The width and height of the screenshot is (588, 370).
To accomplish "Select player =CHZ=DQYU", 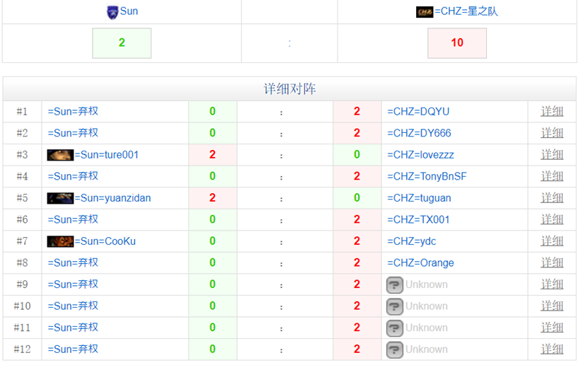I will 417,112.
